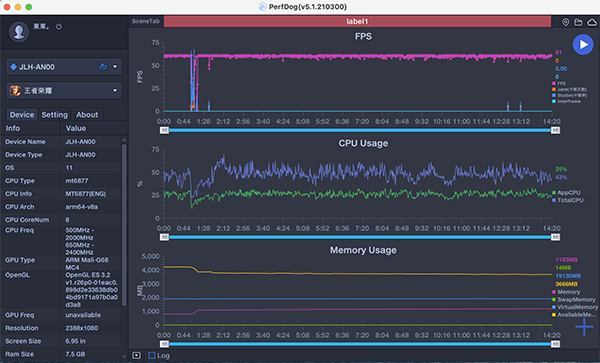Screen dimensions: 600x363
Task: Start recording with the blue play button
Action: click(583, 45)
